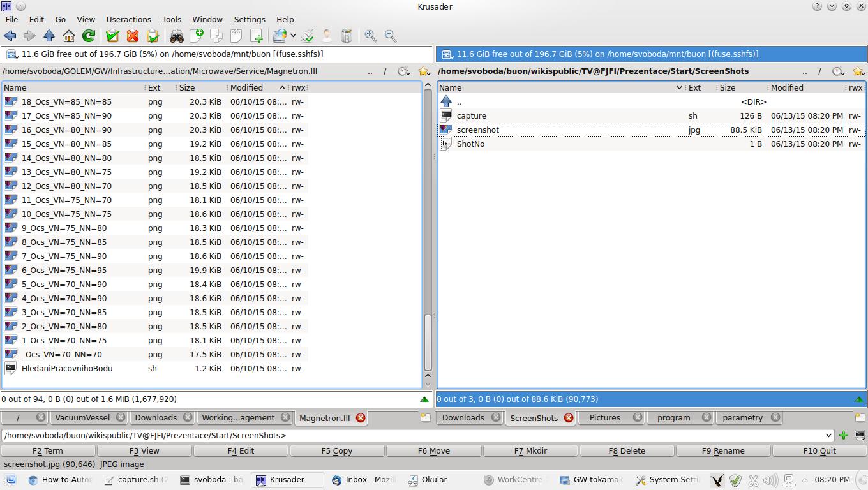The image size is (868, 490).
Task: Expand command line history dropdown
Action: coord(828,435)
